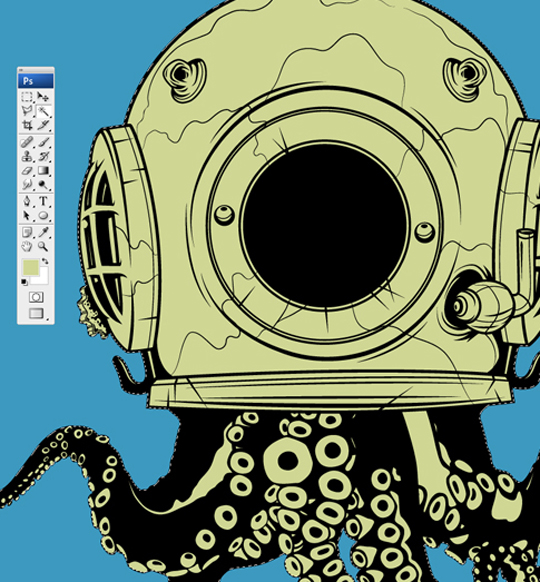Select the Healing Brush tool

27,143
